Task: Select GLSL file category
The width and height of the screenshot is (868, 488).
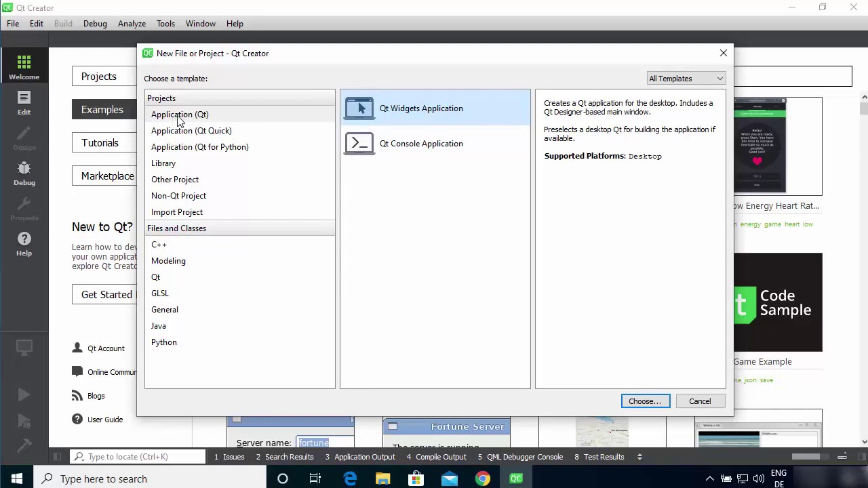Action: click(240, 293)
